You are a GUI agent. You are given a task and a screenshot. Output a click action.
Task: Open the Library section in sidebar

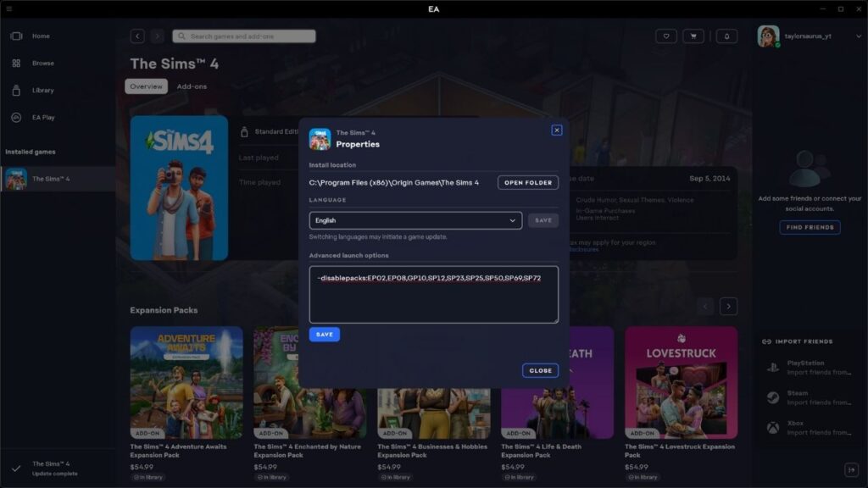tap(42, 90)
